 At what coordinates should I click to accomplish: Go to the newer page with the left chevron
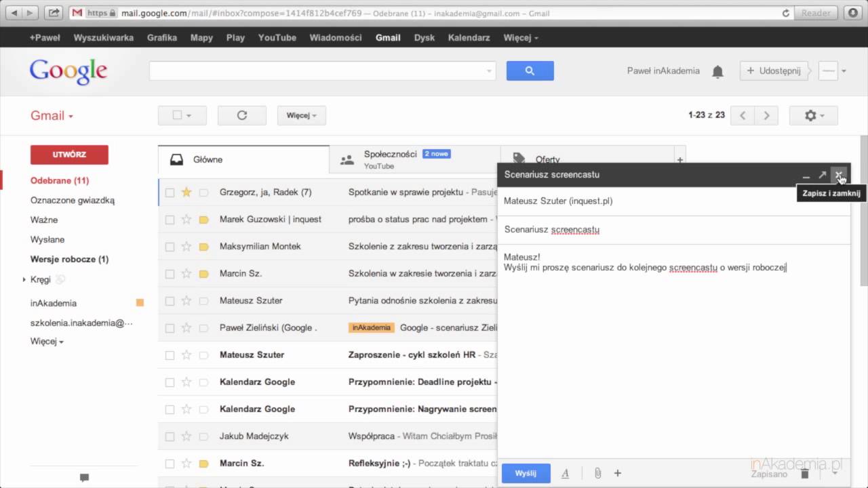tap(743, 115)
